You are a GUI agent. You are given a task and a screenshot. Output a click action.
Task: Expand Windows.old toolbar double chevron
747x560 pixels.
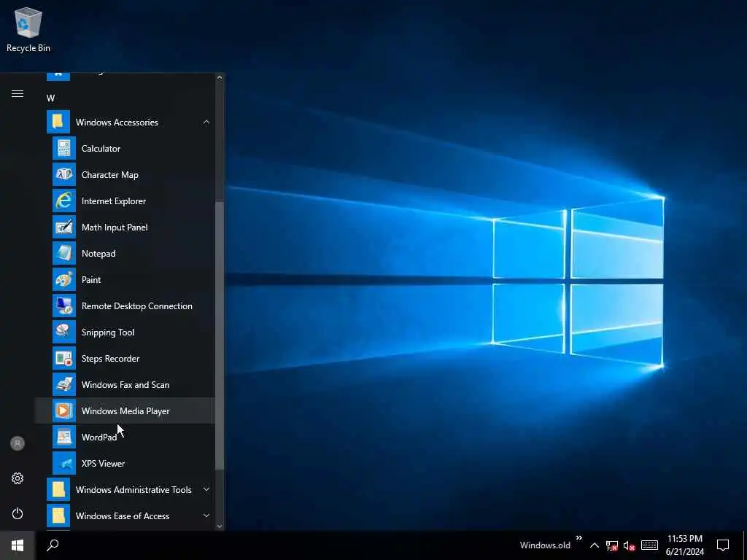578,538
